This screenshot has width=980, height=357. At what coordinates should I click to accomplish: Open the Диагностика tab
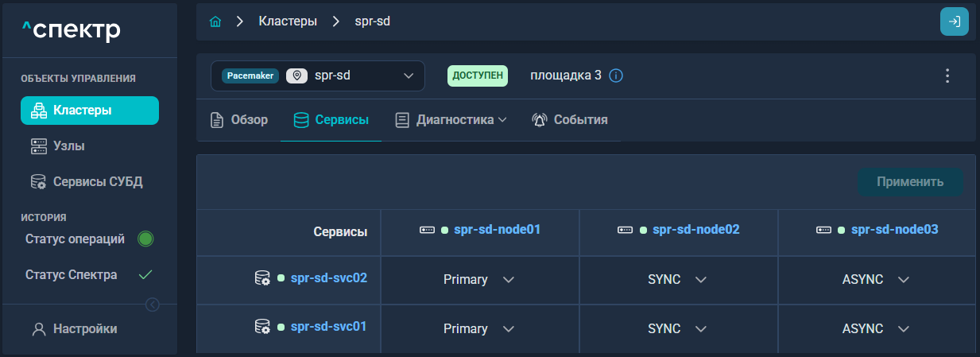(450, 120)
